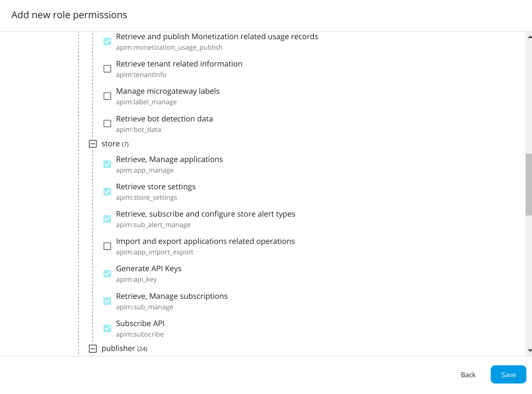Enable the Retrieve tenant related information permission

click(107, 69)
